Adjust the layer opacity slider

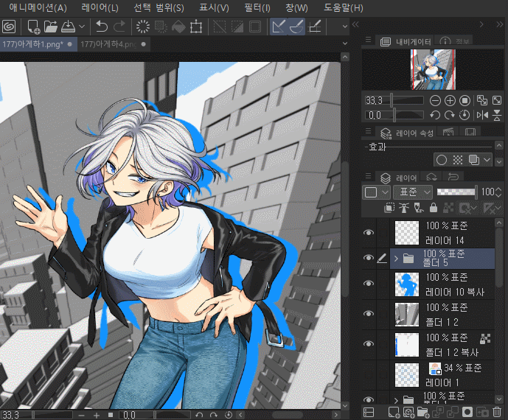point(457,192)
